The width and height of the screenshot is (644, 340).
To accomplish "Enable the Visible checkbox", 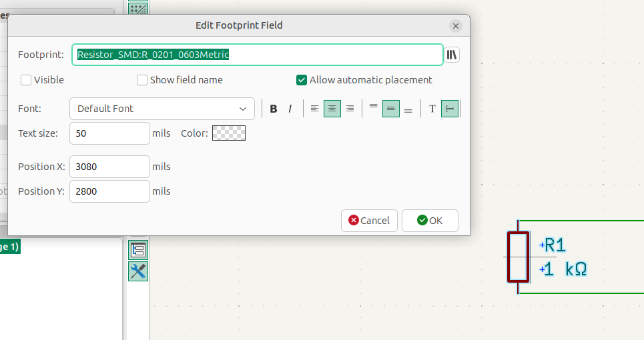I will pyautogui.click(x=26, y=80).
